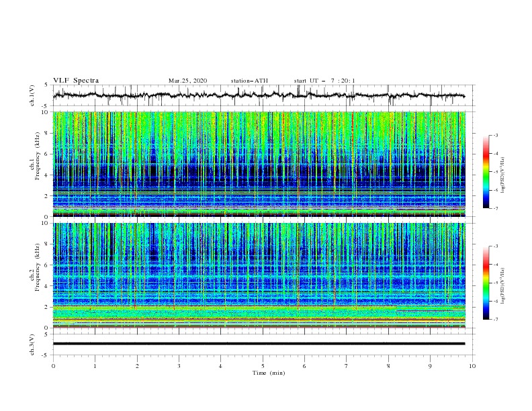Click the "2" frequency tick of ch.2
The width and height of the screenshot is (532, 411).
pos(48,307)
